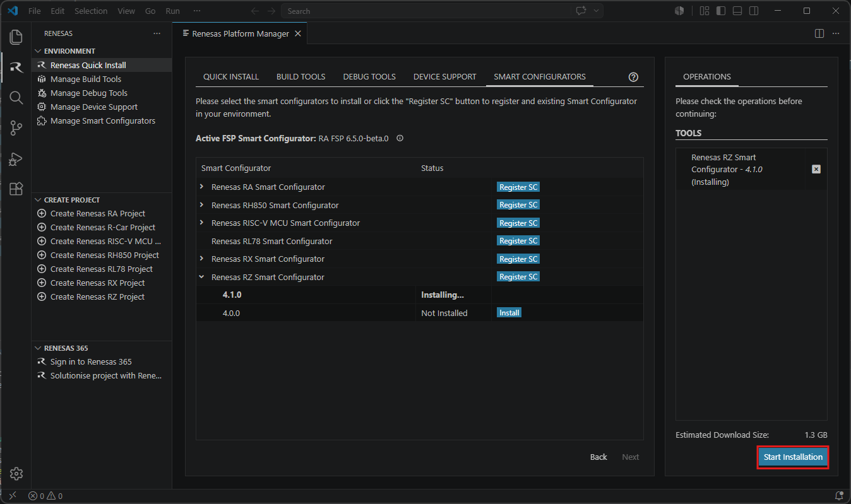
Task: Register SC for Renesas RZ Smart Configurator
Action: (x=518, y=277)
